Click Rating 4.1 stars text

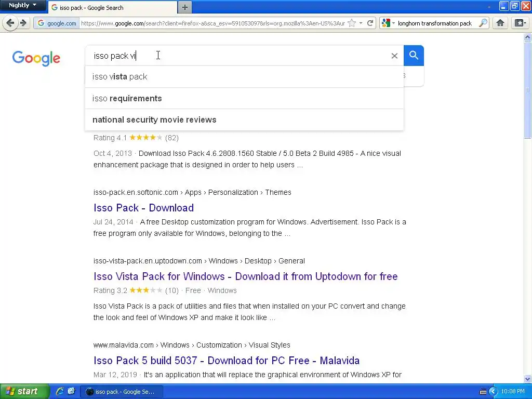pyautogui.click(x=136, y=138)
